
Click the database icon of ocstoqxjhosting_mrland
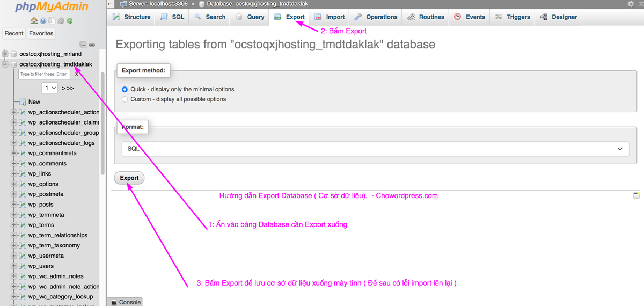point(14,54)
